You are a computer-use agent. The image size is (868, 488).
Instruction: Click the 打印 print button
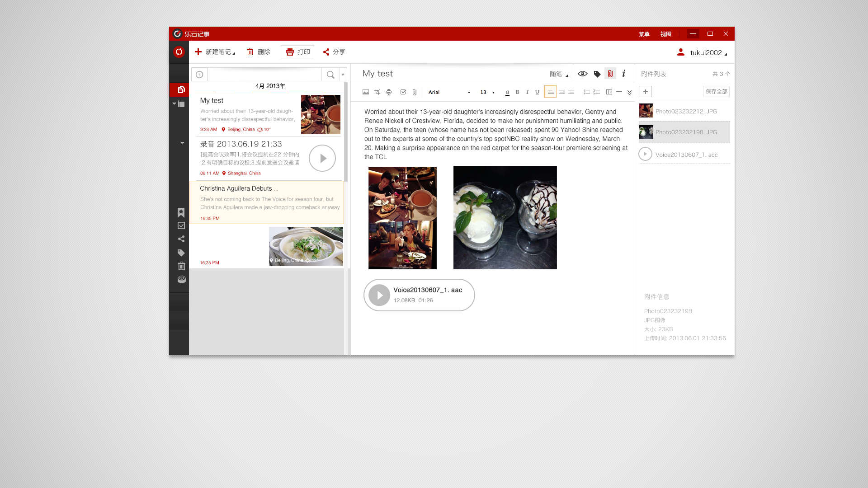(x=297, y=52)
